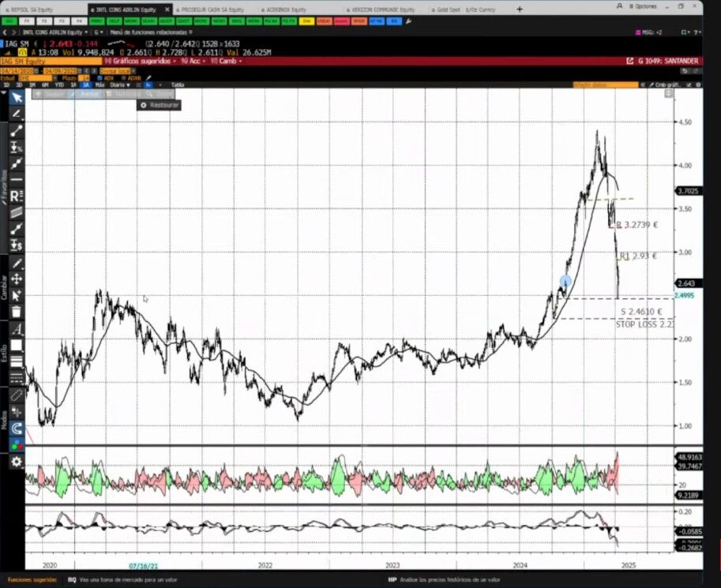Select the arrow pointer tool

coord(17,98)
